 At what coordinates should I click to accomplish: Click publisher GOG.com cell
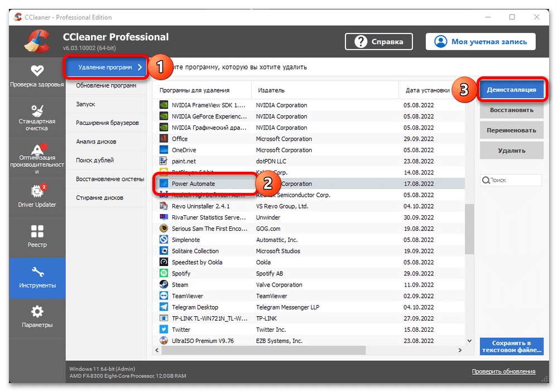[x=268, y=229]
